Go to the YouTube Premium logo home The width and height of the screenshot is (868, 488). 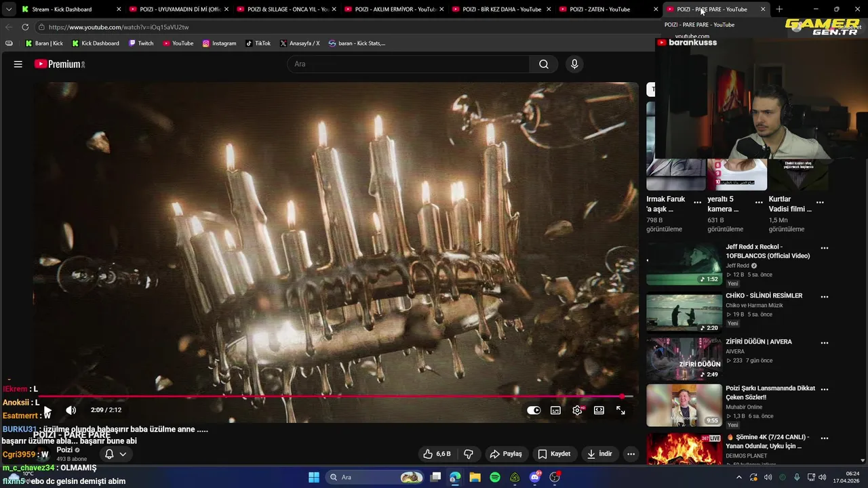60,64
